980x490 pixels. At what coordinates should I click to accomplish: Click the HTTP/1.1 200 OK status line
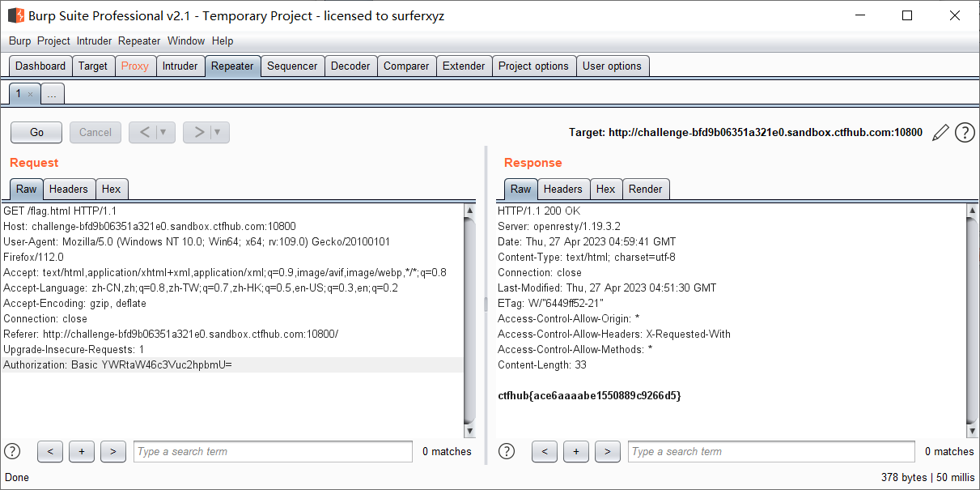coord(539,211)
